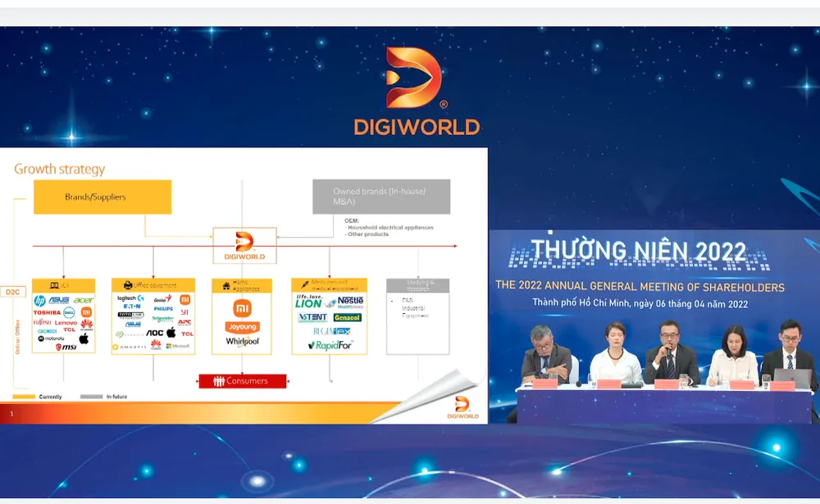Viewport: 820px width, 504px height.
Task: Select the Microsoft logo under Office equipment
Action: [x=179, y=346]
